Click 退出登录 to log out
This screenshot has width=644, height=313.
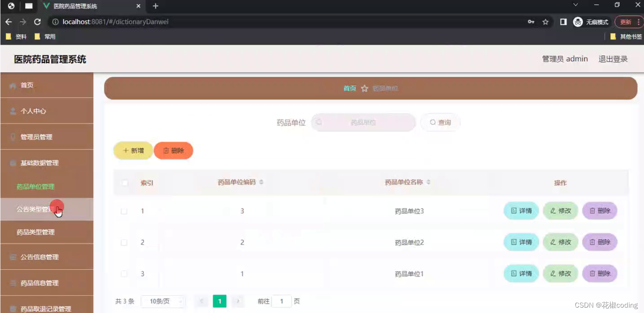pos(613,59)
